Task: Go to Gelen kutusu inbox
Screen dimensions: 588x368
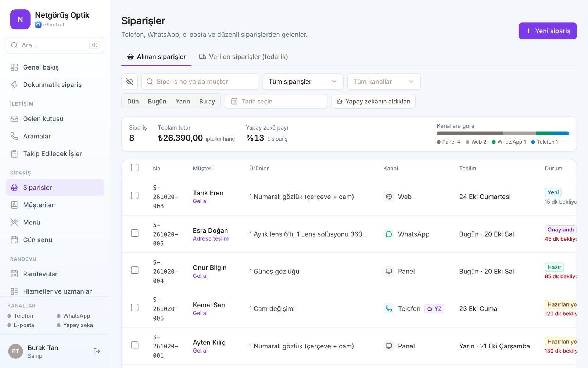Action: pyautogui.click(x=55, y=118)
